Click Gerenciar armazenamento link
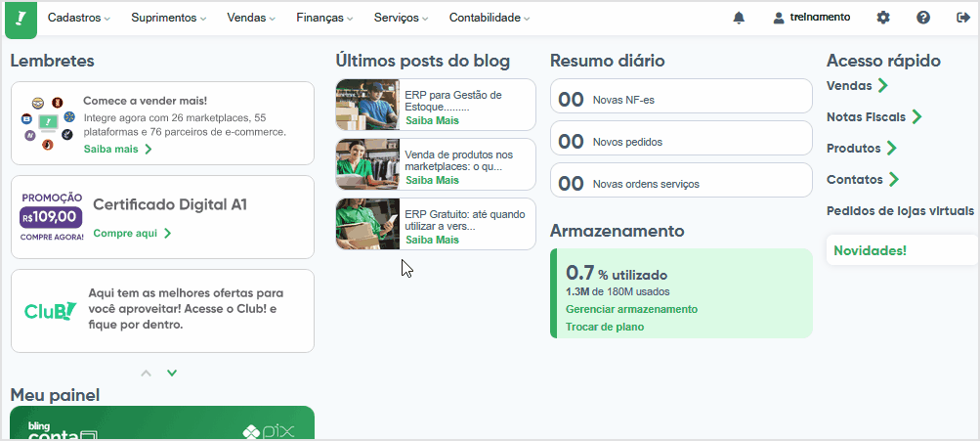980x441 pixels. click(x=631, y=309)
